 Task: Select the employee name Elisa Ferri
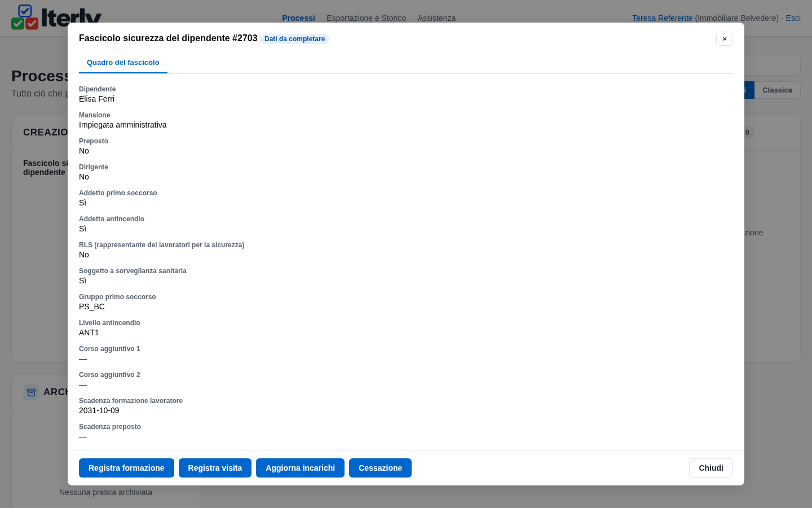[96, 99]
